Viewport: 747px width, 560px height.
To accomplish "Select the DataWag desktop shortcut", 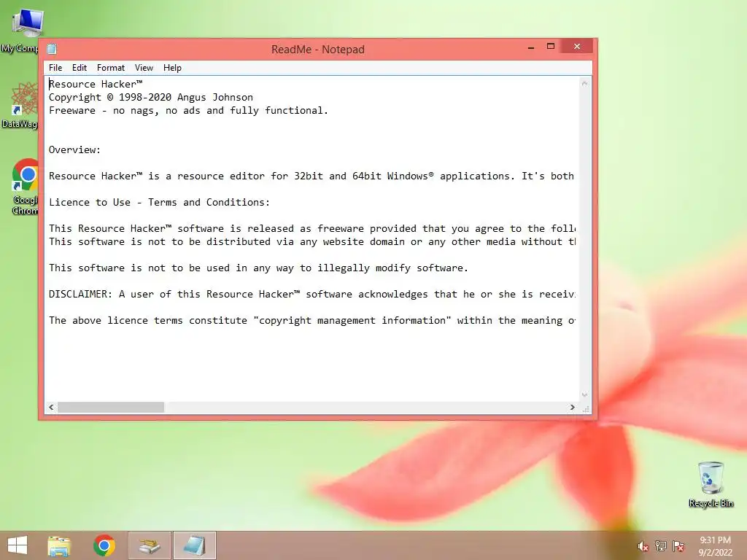I will pyautogui.click(x=20, y=105).
